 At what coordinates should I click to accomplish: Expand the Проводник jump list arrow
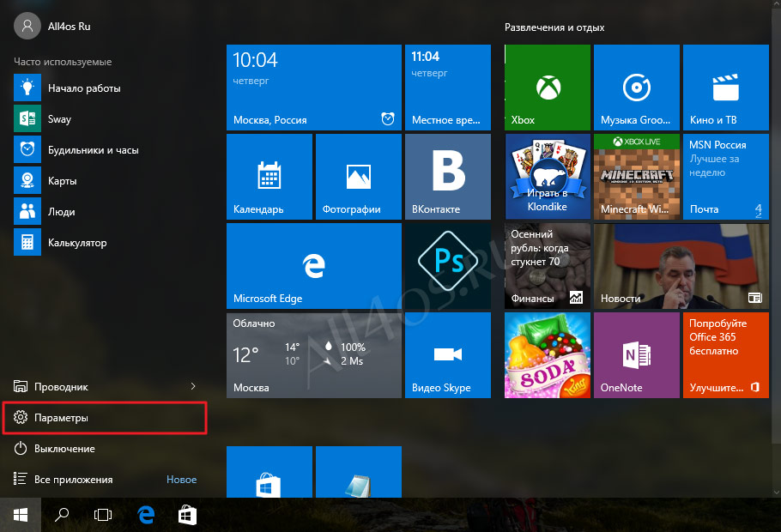coord(193,386)
